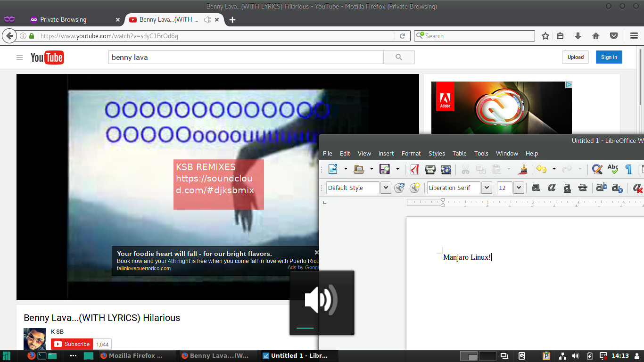The image size is (644, 362).
Task: Open a new Firefox tab with plus button
Action: click(232, 20)
